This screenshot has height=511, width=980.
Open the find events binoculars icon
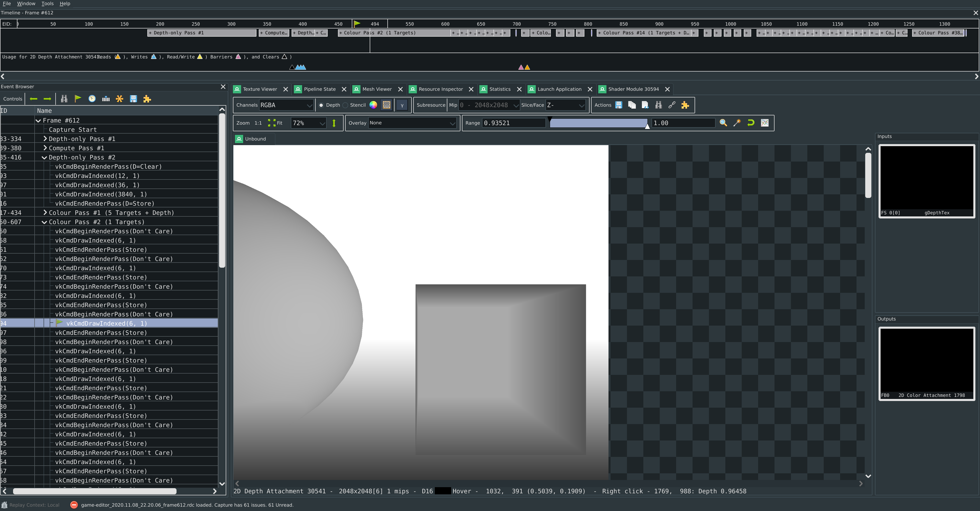[64, 99]
